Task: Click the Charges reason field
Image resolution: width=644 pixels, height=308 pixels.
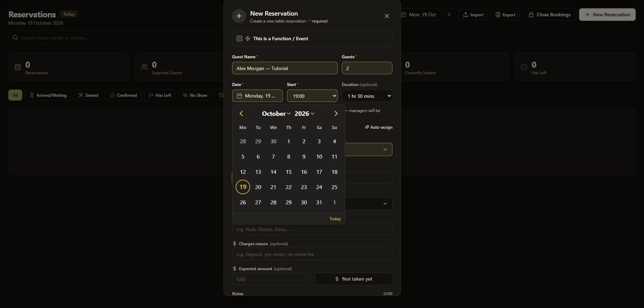Action: point(312,254)
